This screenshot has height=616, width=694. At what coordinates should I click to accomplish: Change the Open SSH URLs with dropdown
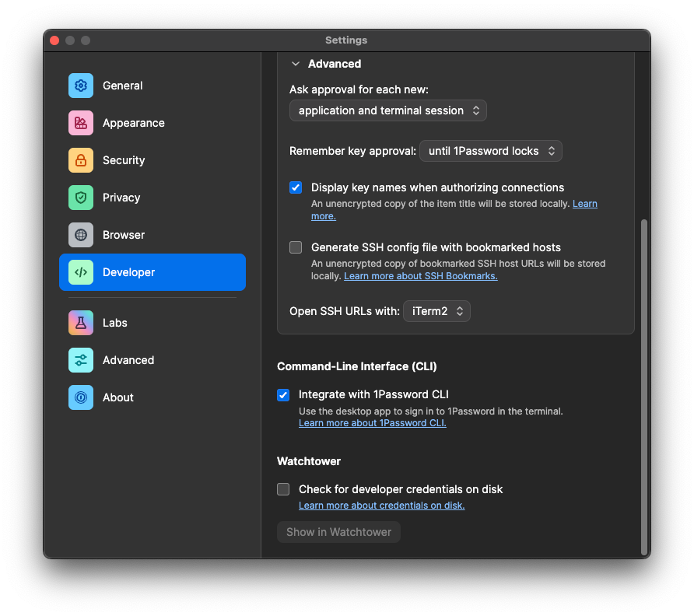[x=436, y=311]
